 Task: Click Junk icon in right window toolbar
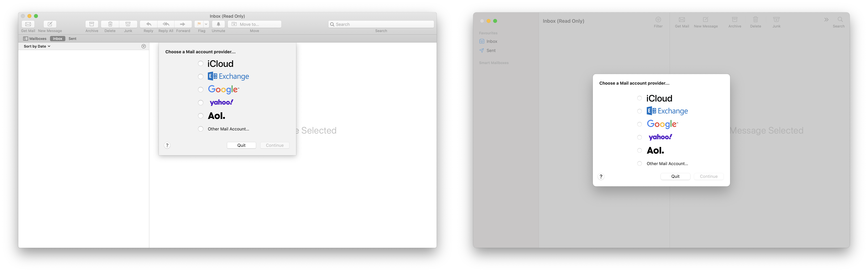(x=776, y=20)
